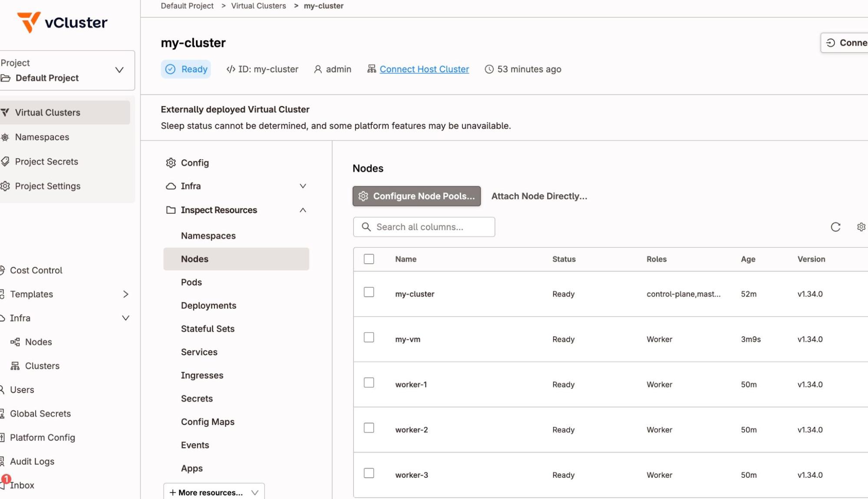Toggle the select-all nodes checkbox
The height and width of the screenshot is (499, 868).
(x=369, y=259)
